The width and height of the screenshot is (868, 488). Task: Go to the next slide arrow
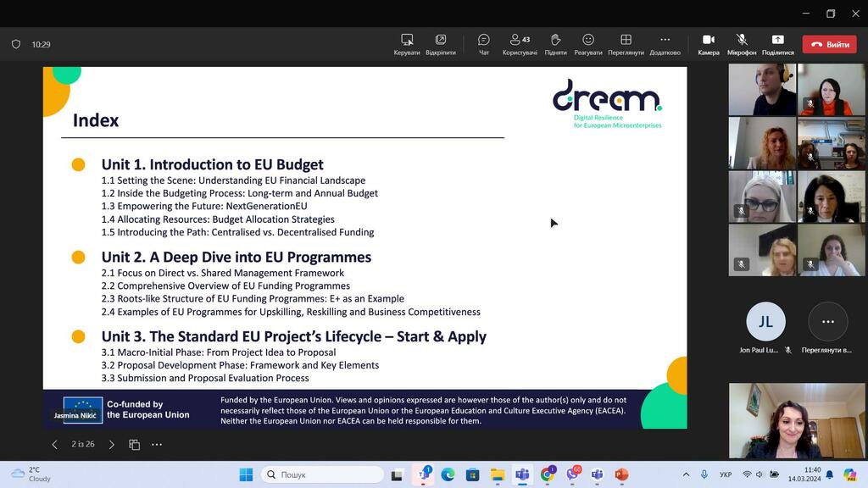(x=112, y=445)
